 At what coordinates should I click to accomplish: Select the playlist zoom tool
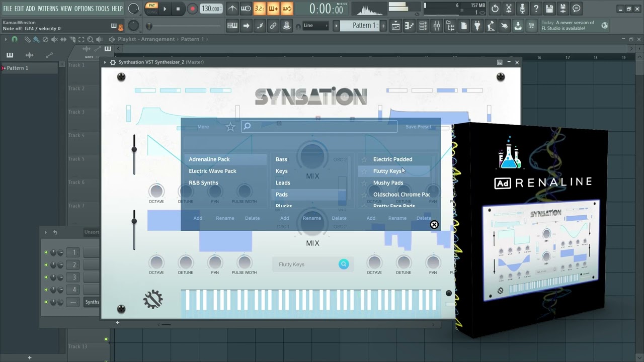90,39
